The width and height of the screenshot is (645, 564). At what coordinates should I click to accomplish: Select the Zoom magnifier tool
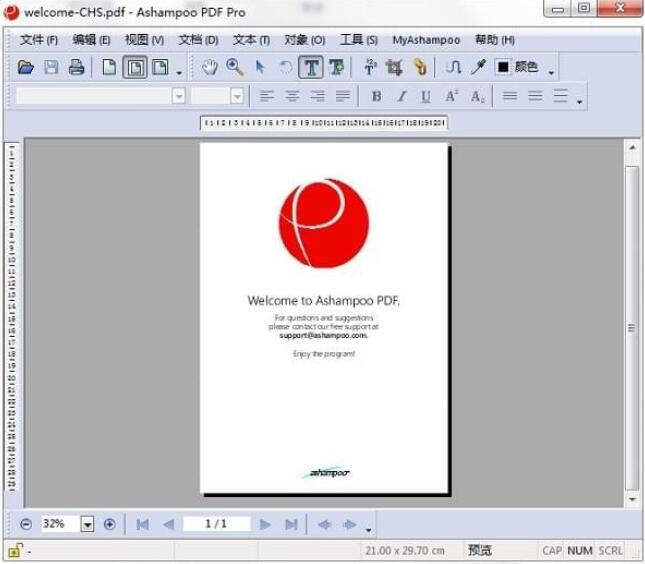click(235, 68)
